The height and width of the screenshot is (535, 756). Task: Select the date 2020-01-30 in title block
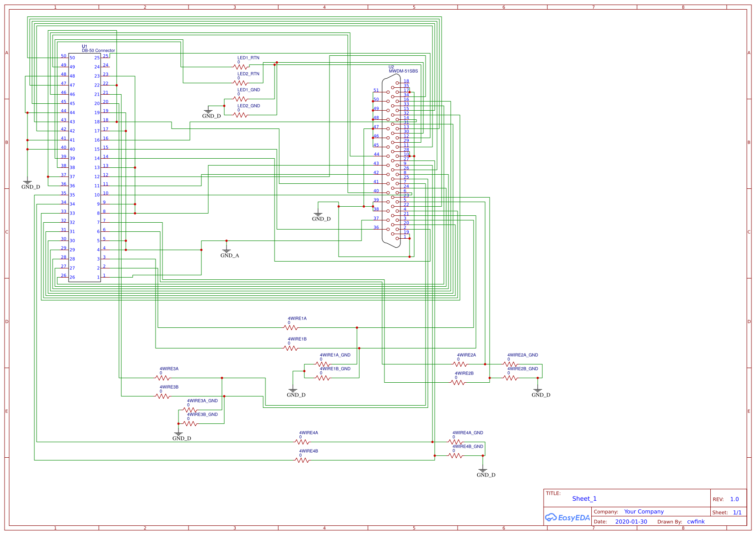(632, 522)
